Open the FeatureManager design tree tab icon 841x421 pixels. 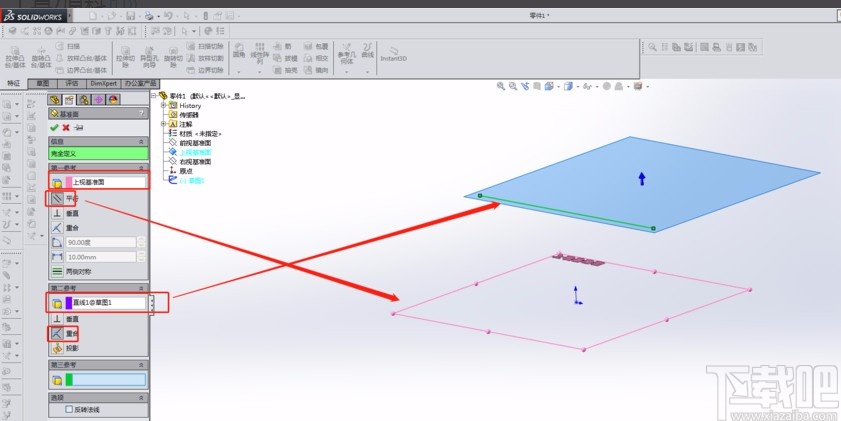54,100
